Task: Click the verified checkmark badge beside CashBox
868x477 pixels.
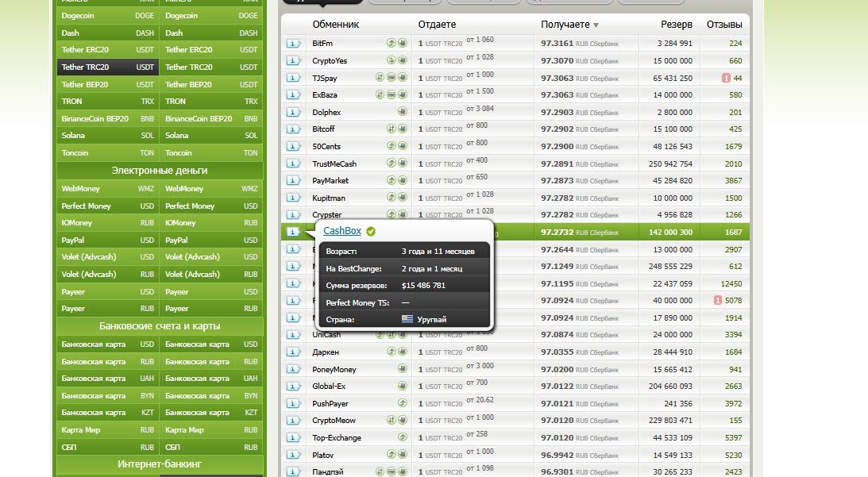Action: [371, 232]
